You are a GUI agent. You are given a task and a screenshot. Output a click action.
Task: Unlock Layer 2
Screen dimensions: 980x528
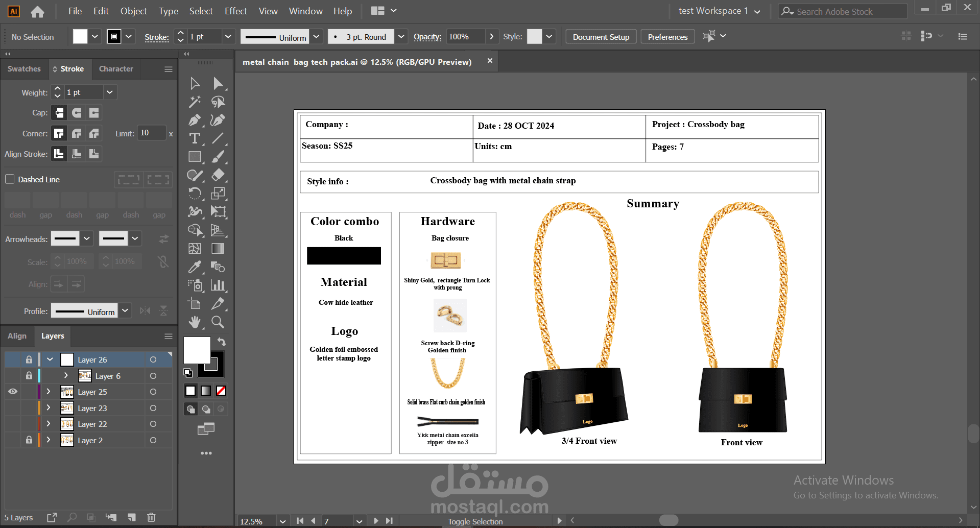pos(29,440)
